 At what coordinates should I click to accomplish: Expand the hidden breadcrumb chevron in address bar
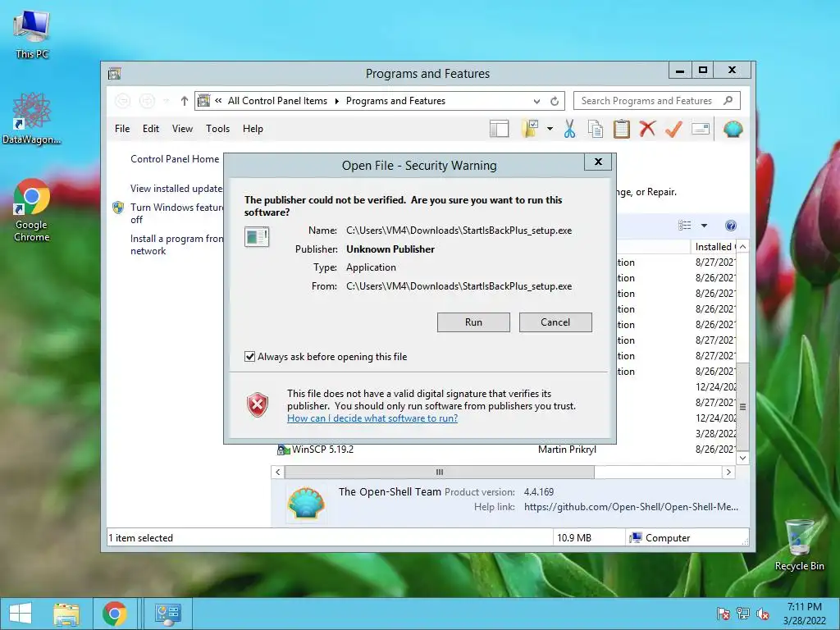click(x=218, y=100)
